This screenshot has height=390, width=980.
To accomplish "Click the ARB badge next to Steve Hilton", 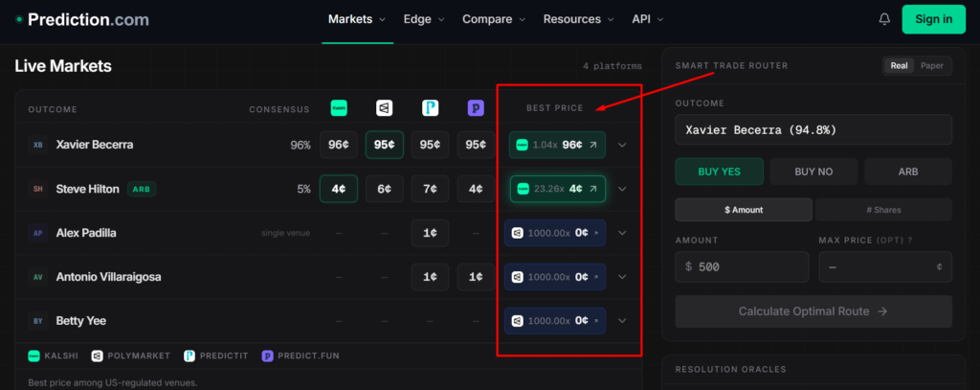I will [x=142, y=189].
